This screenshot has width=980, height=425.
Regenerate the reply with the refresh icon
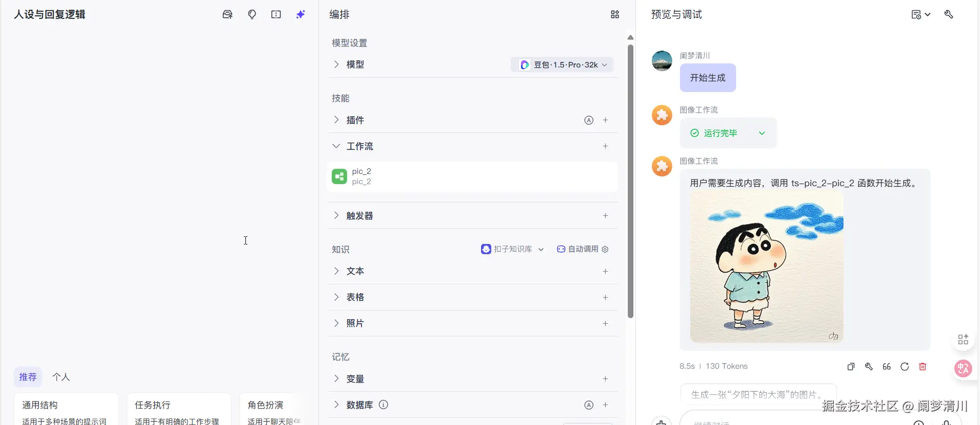coord(904,367)
